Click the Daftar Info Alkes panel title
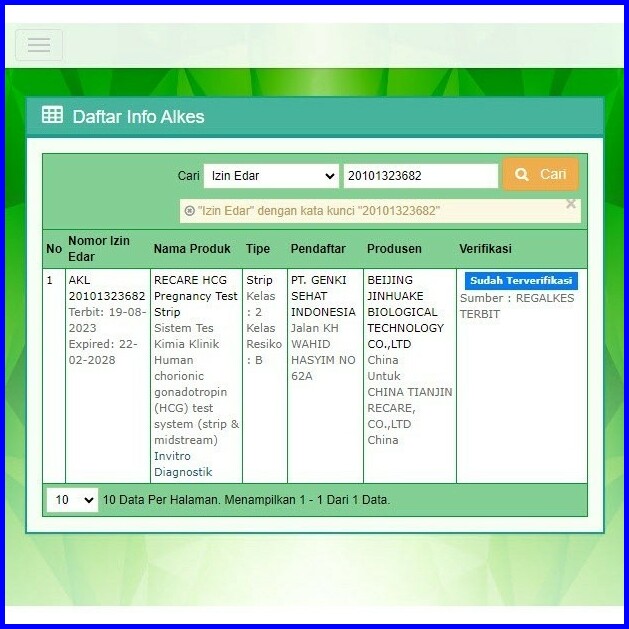Screen dimensions: 629x629 138,117
